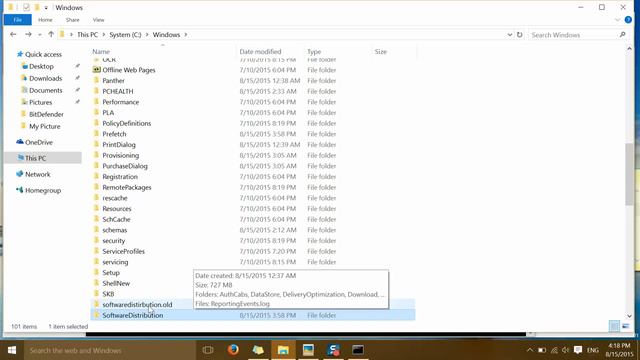640x360 pixels.
Task: Open Quick Access Toolbar customize dropdown
Action: (46, 8)
